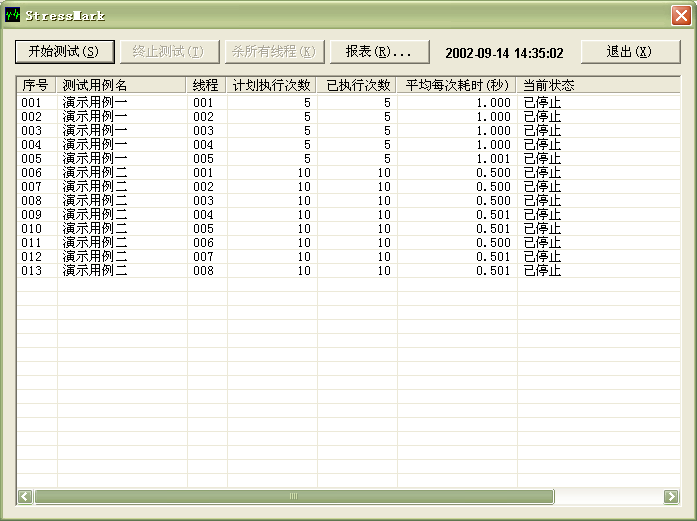The width and height of the screenshot is (697, 521).
Task: Click the 已执行次数 column header
Action: coord(356,86)
